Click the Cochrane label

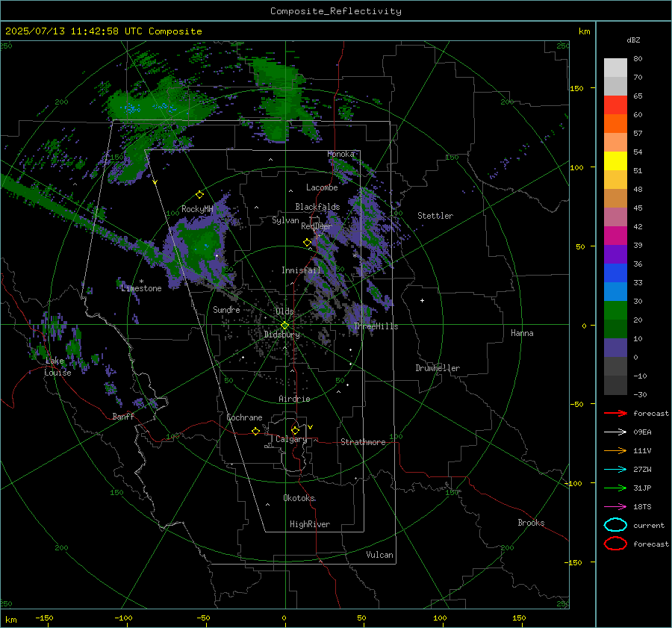[x=244, y=417]
